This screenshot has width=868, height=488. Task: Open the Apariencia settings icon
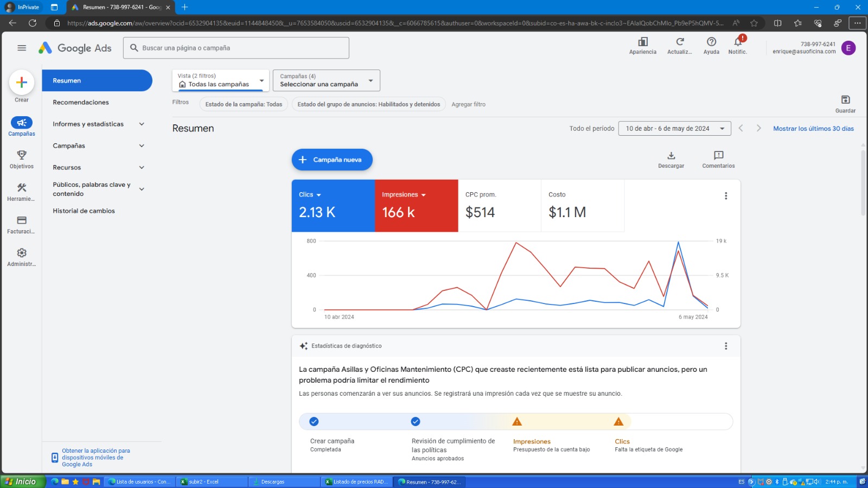[643, 42]
